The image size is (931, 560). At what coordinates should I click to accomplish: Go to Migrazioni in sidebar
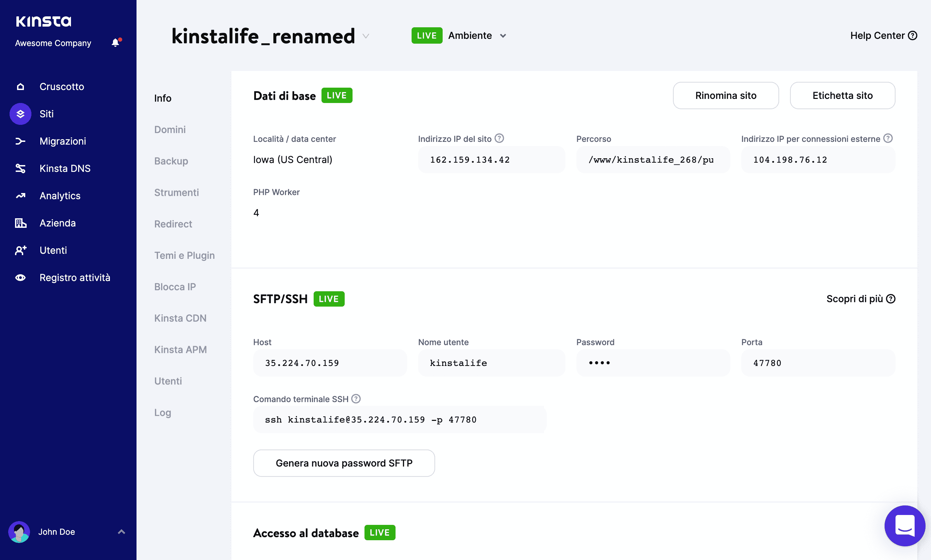point(63,141)
